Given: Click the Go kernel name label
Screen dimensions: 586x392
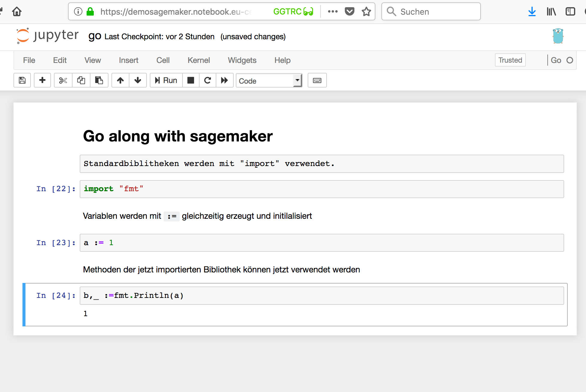Looking at the screenshot, I should click(x=556, y=60).
